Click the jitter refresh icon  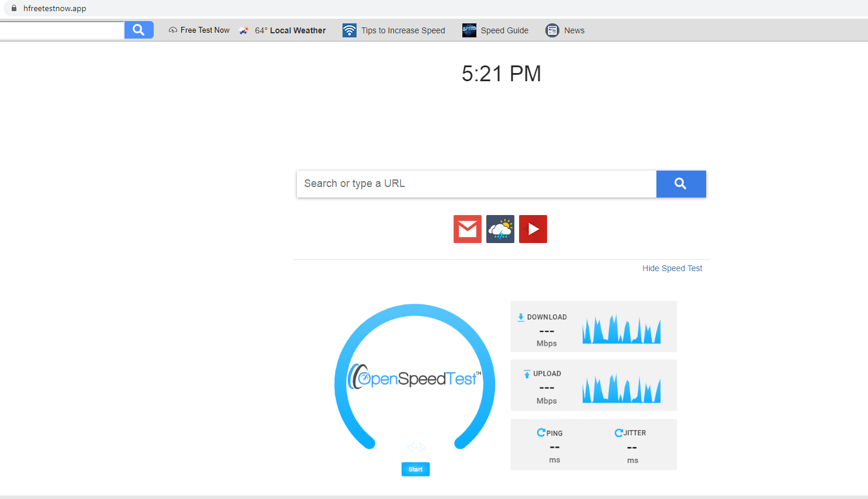[618, 433]
